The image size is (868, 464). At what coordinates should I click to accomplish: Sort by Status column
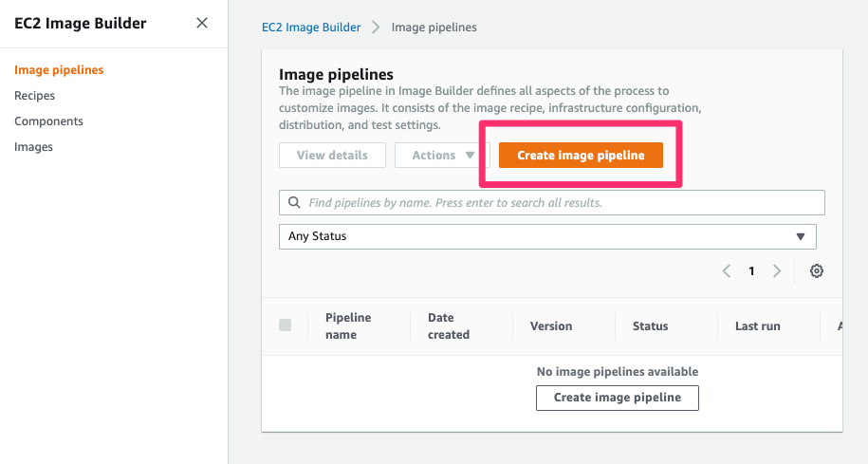tap(650, 326)
